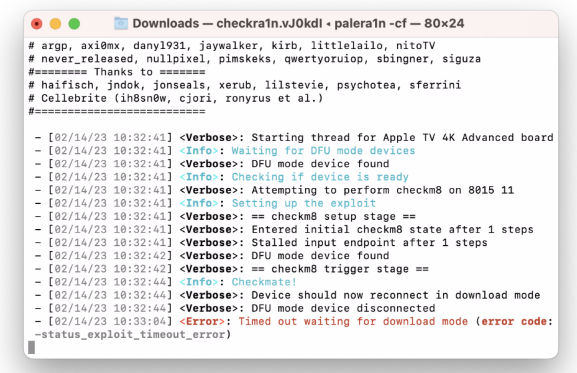
Task: Click the 'Checking if device is ready' message
Action: tap(320, 177)
